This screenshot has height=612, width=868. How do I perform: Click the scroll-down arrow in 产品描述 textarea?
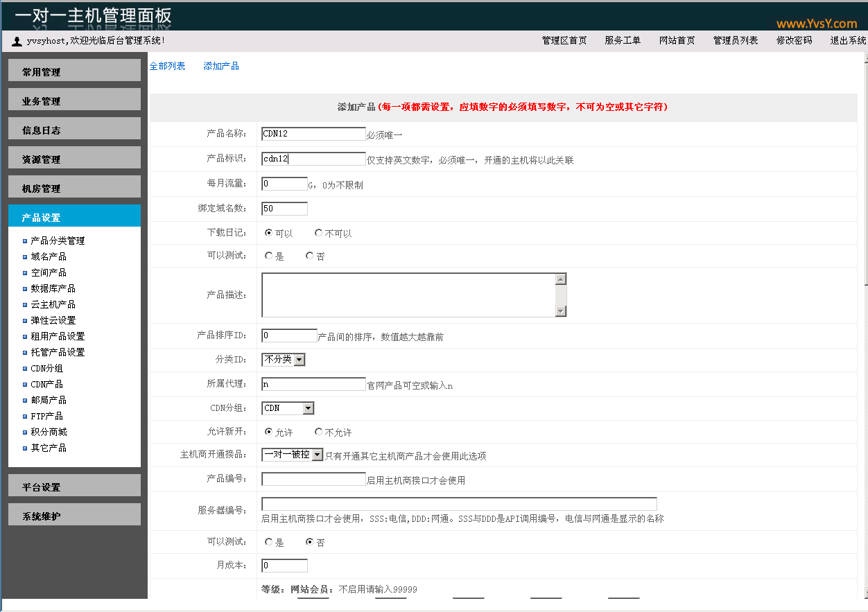click(x=561, y=311)
